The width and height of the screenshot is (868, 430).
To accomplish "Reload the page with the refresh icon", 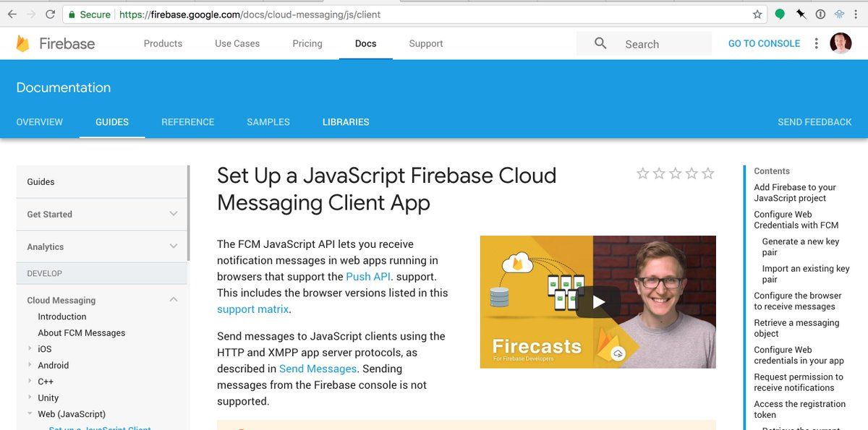I will pos(50,14).
